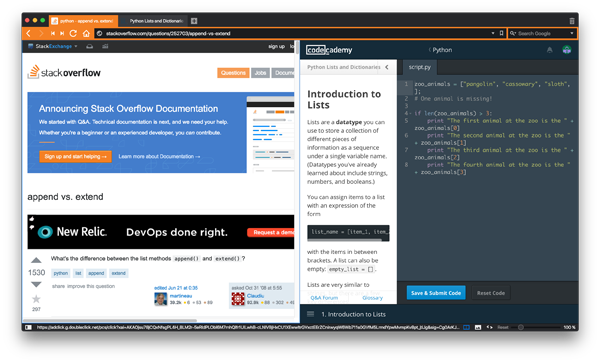Image resolution: width=600 pixels, height=362 pixels.
Task: Open the closed tabs trash can
Action: 572,21
